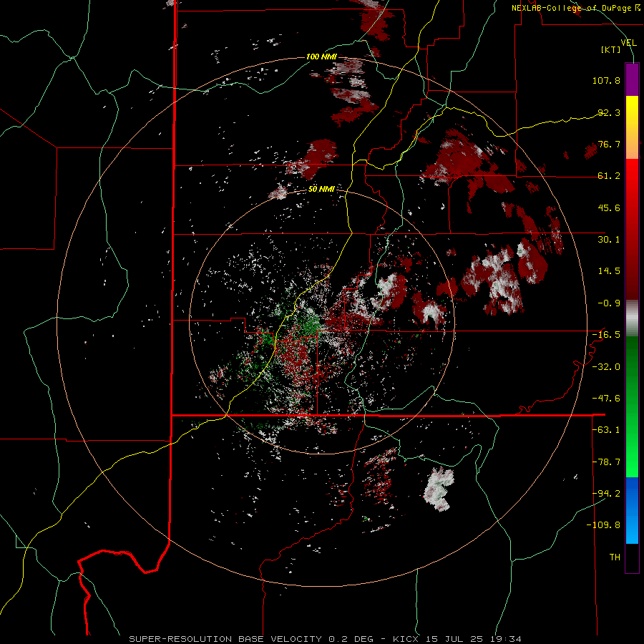Pick the gray near-zero color bar segment
This screenshot has height=644, width=644.
pyautogui.click(x=632, y=318)
